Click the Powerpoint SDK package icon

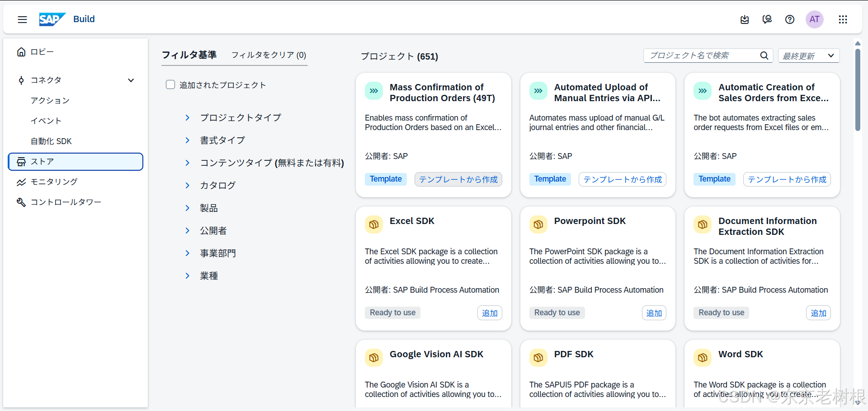coord(538,224)
